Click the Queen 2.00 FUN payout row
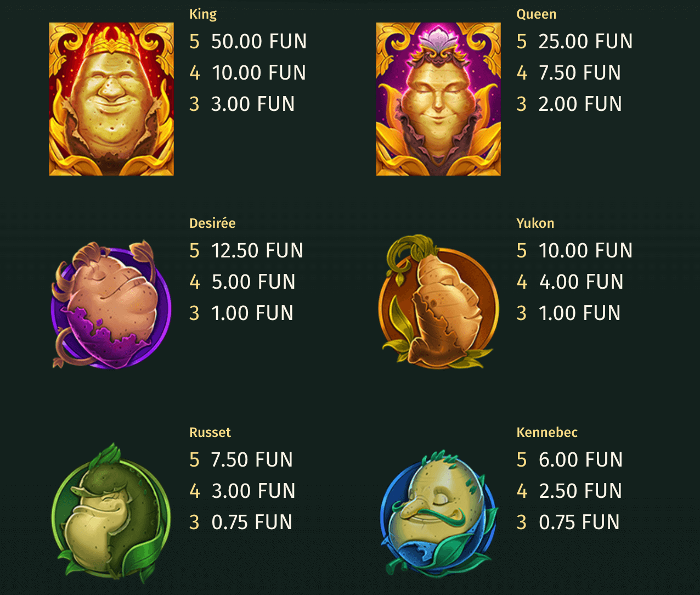This screenshot has height=595, width=700. (x=569, y=104)
